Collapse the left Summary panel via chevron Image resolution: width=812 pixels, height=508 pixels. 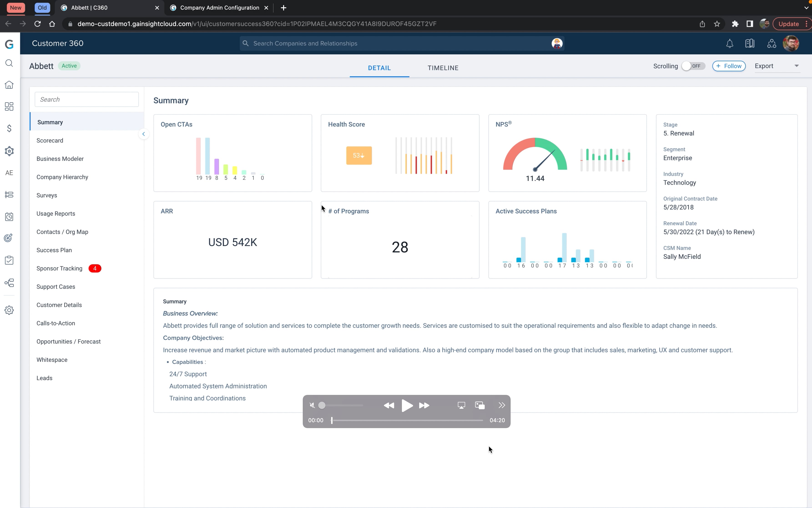point(144,134)
